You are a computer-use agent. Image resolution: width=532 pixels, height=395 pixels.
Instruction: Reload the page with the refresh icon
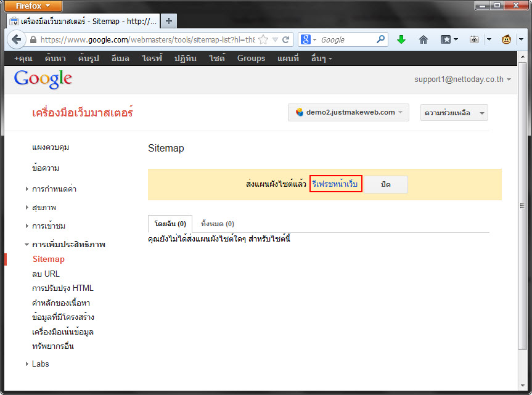click(x=285, y=39)
